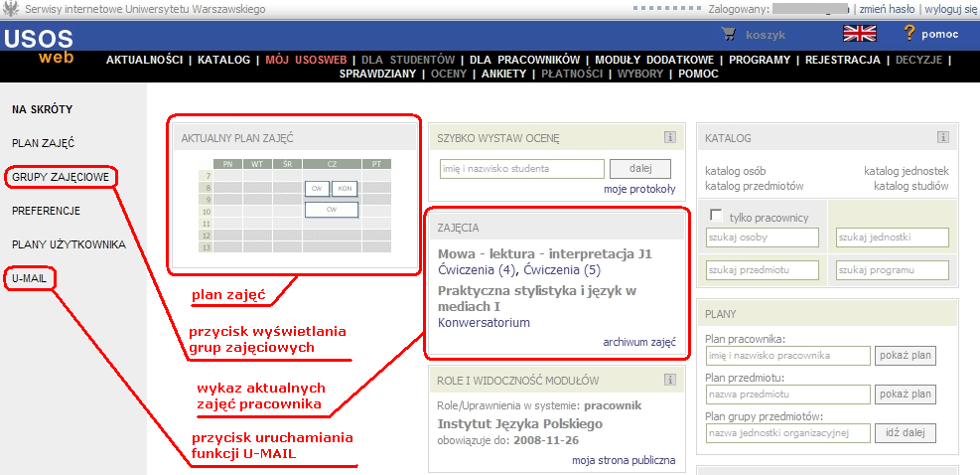Focus the szukaj jednostki field
The width and height of the screenshot is (980, 475).
[x=893, y=237]
